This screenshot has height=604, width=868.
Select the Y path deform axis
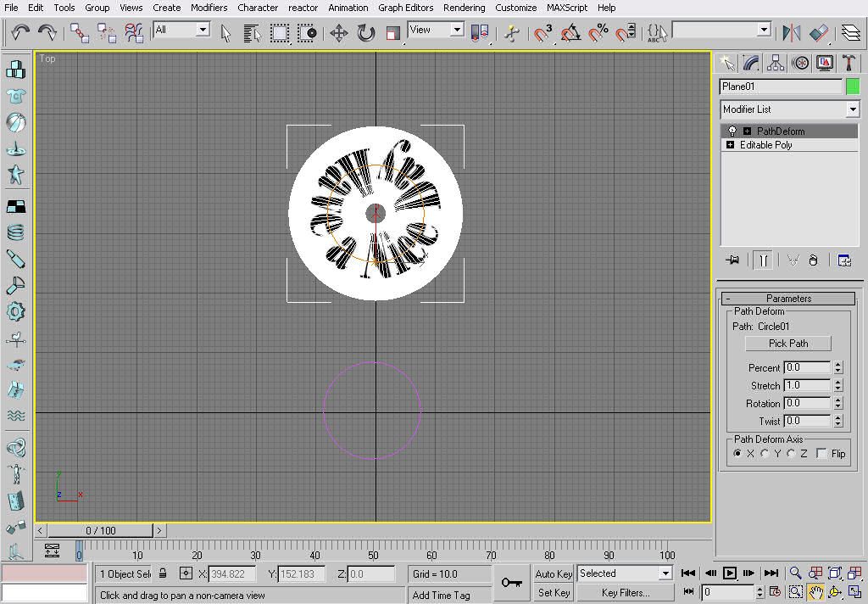click(765, 453)
